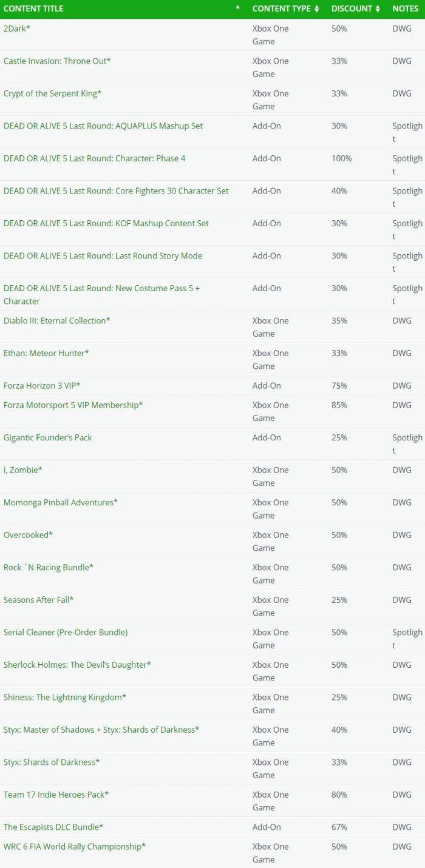Open Serial Cleaner (Pre-Order Bundle) link
The height and width of the screenshot is (868, 425).
point(66,633)
